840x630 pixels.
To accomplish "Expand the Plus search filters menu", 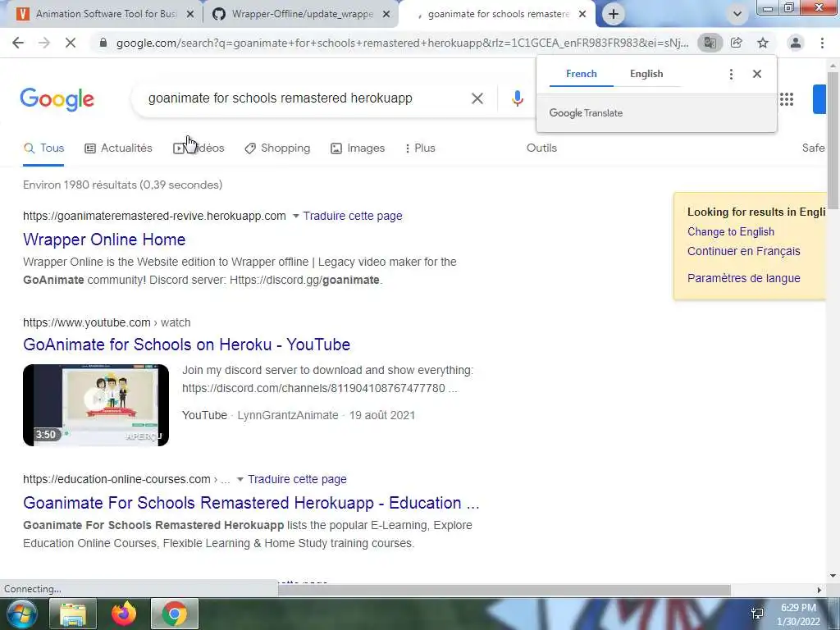I will [420, 148].
